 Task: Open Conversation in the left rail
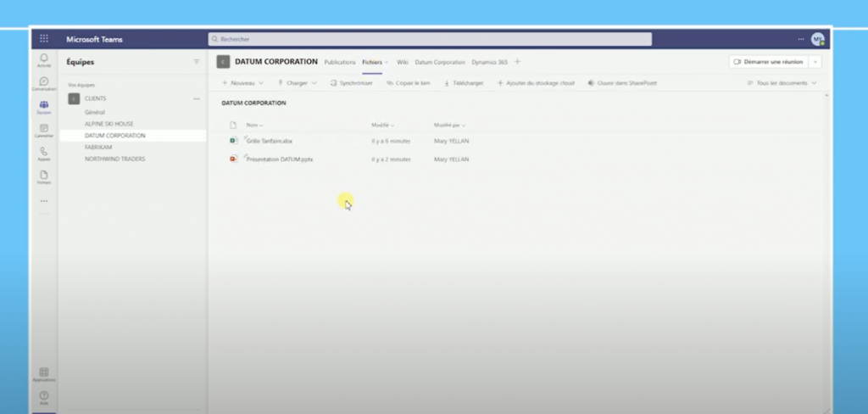[x=44, y=83]
